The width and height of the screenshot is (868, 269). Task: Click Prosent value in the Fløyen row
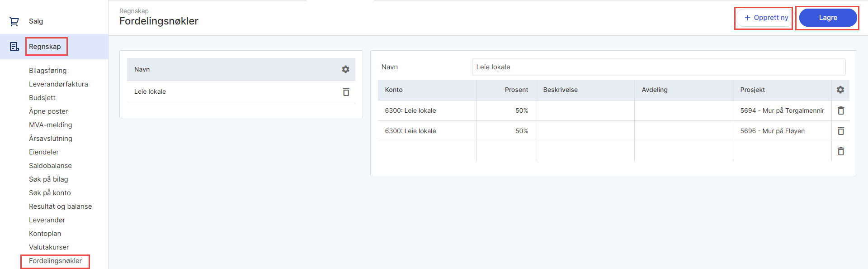point(521,131)
